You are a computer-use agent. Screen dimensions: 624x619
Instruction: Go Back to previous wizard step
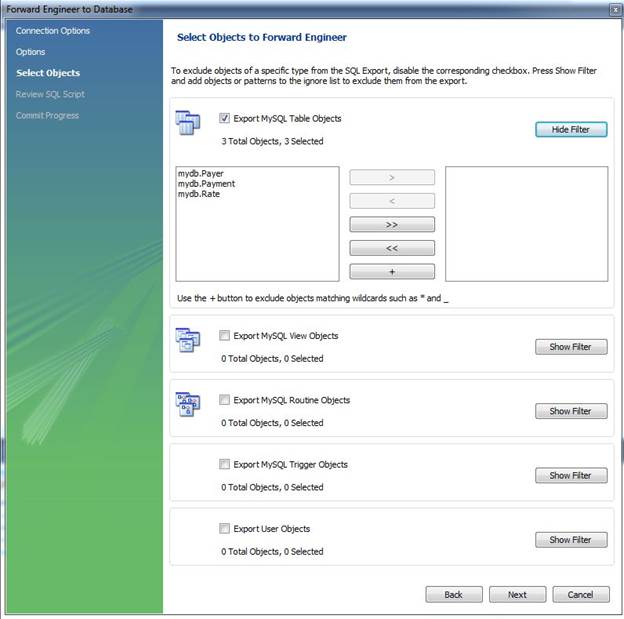tap(454, 595)
